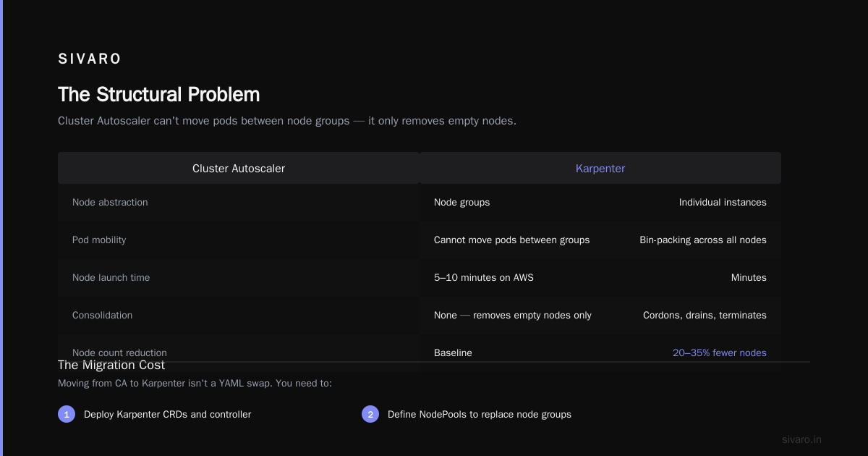Click 'Bin-packing across all nodes' cell
Screen dimensions: 868x456
coord(703,240)
